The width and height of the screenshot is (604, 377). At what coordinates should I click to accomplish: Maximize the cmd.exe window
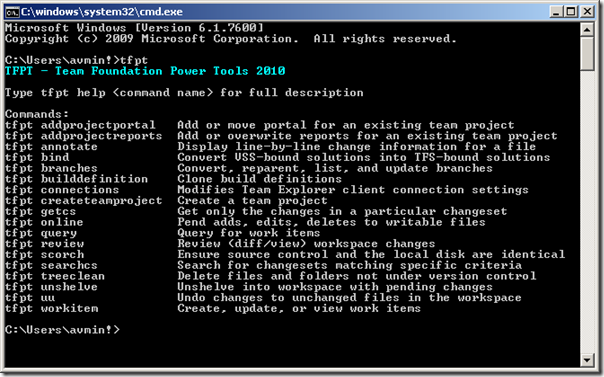click(x=571, y=12)
